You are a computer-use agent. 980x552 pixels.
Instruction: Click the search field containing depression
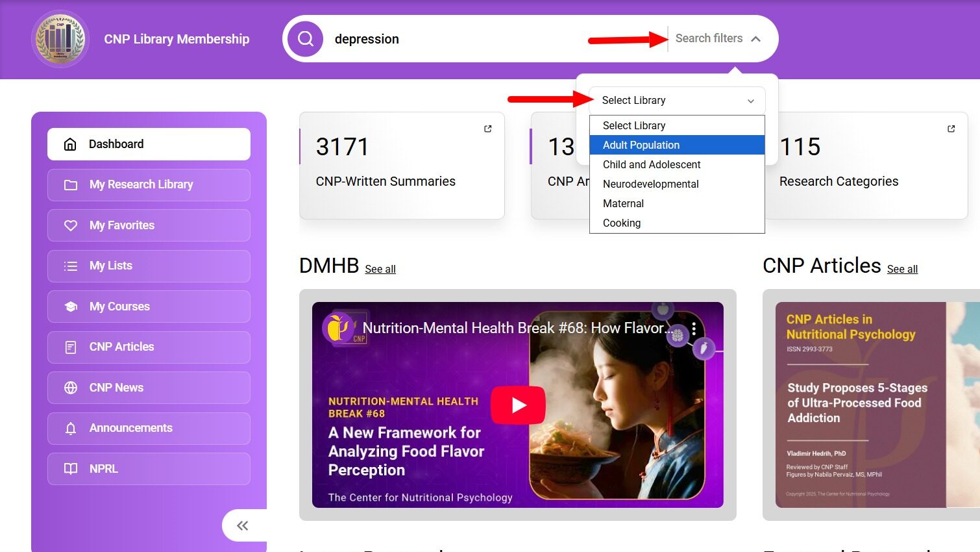pos(454,39)
